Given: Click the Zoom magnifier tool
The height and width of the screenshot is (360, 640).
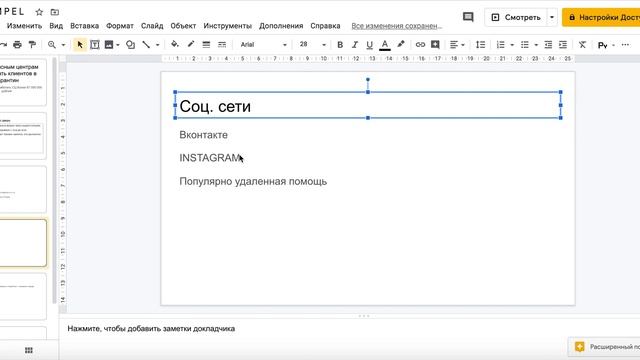Looking at the screenshot, I should click(x=51, y=44).
